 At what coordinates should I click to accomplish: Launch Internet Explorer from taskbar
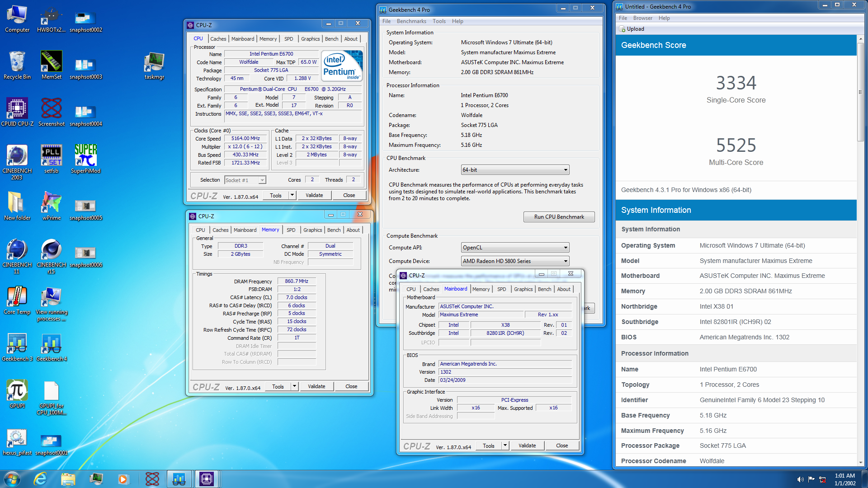41,479
